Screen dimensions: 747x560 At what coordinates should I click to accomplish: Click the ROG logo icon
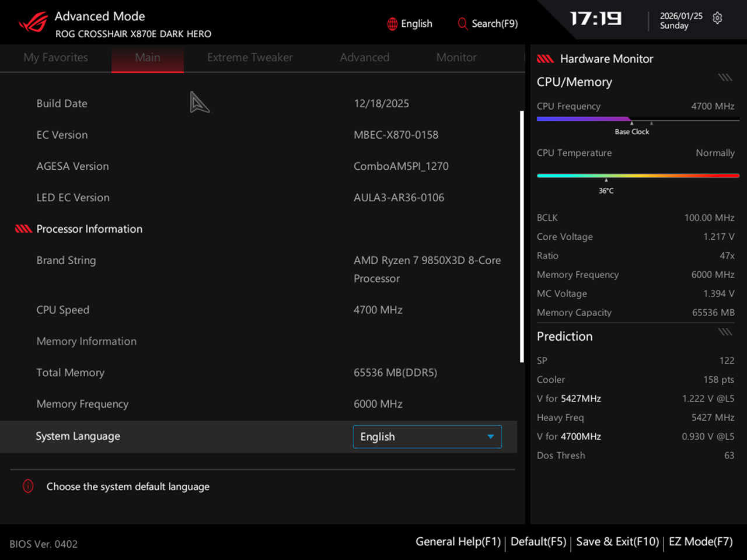(x=33, y=23)
